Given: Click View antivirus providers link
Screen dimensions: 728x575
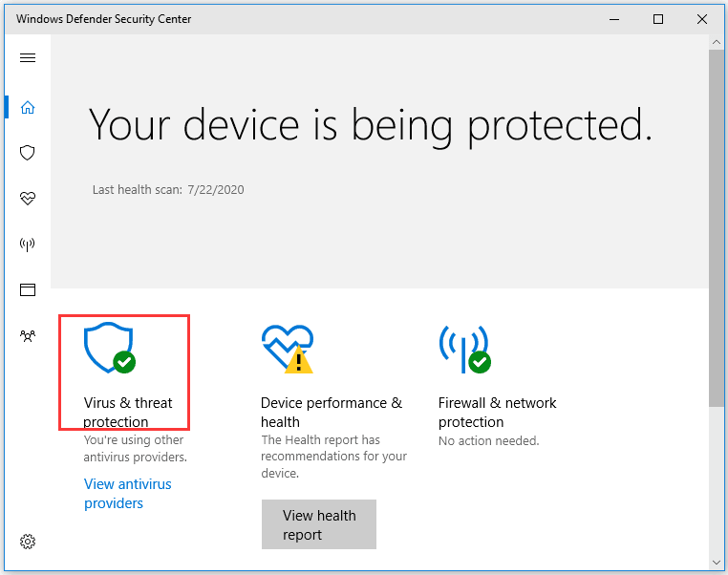Looking at the screenshot, I should pyautogui.click(x=127, y=494).
